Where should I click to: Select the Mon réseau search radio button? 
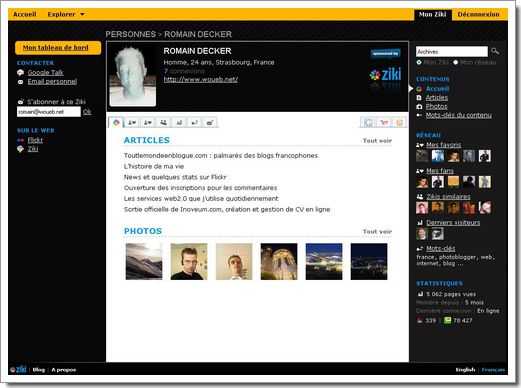[x=456, y=62]
